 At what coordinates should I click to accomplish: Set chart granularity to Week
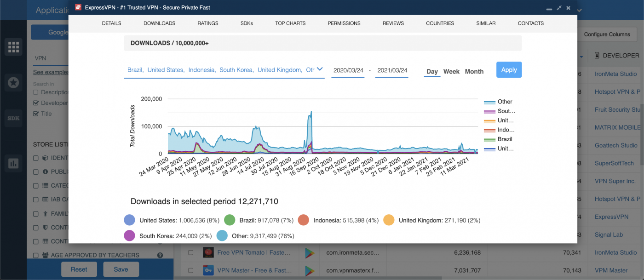(x=451, y=71)
